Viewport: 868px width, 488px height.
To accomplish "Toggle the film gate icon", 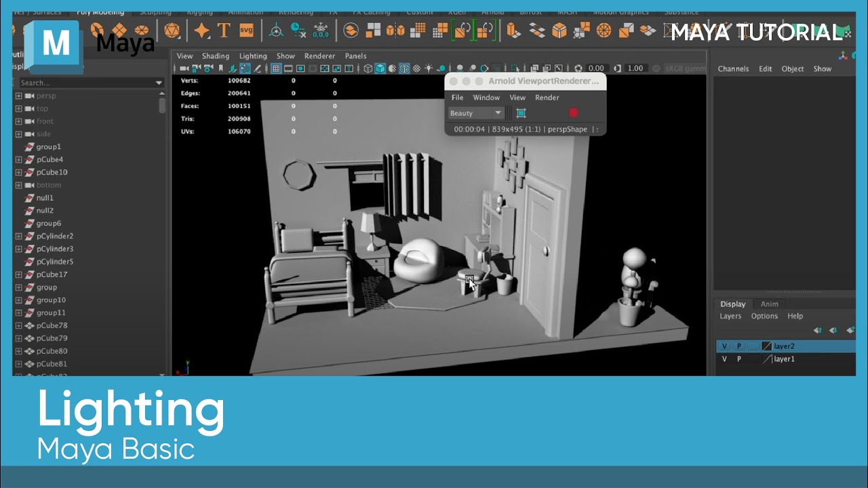I will (x=288, y=68).
